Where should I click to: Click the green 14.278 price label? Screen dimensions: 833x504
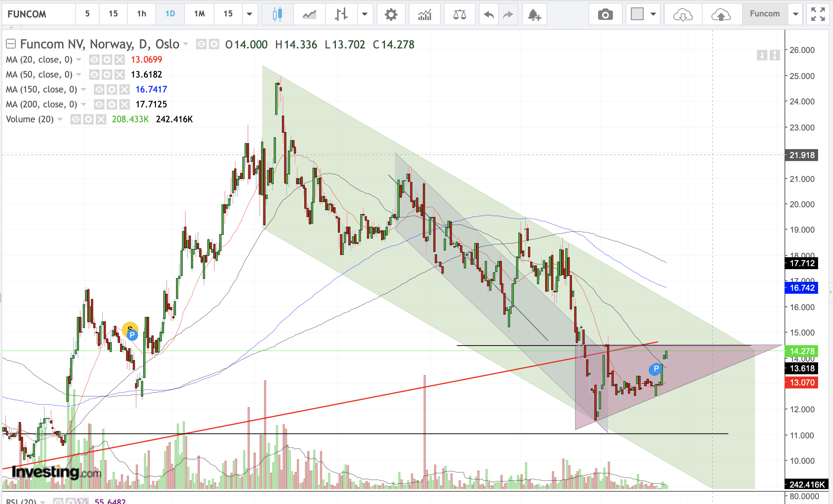tap(802, 351)
